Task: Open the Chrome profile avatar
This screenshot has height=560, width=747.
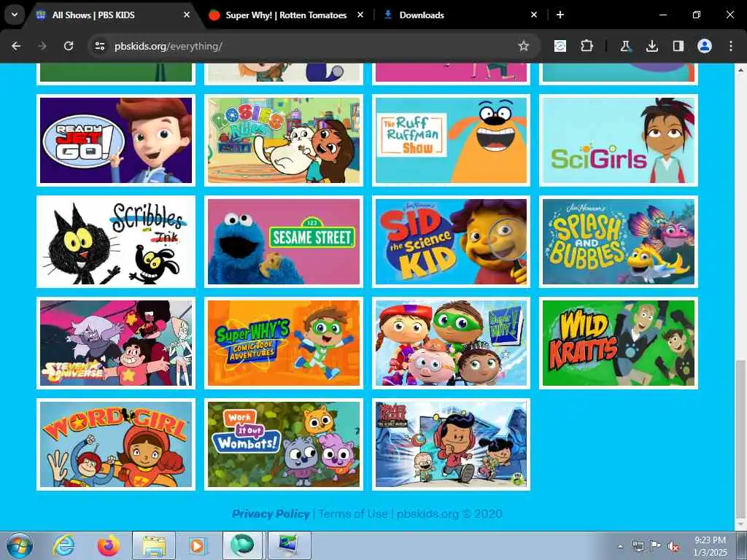Action: (705, 46)
